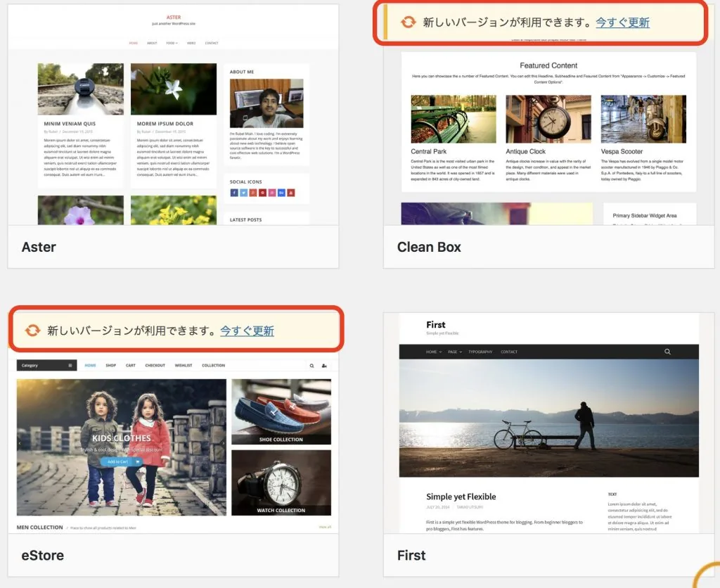Click the refresh icon in the eStore update notice
Viewport: 720px width, 588px height.
(x=32, y=330)
